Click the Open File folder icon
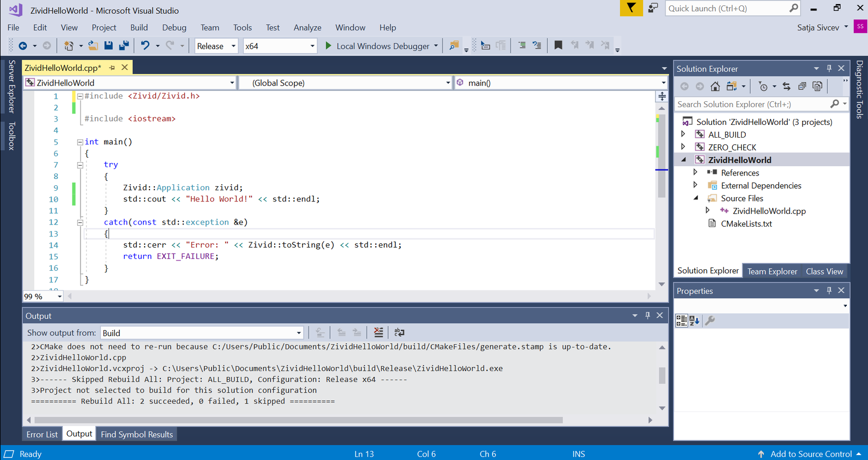This screenshot has height=460, width=868. [x=93, y=46]
